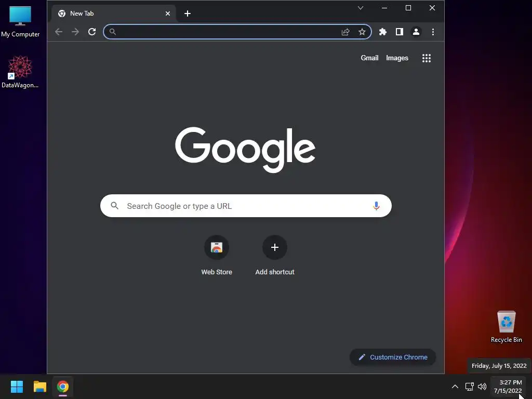
Task: Go forward with the forward arrow
Action: pos(75,32)
